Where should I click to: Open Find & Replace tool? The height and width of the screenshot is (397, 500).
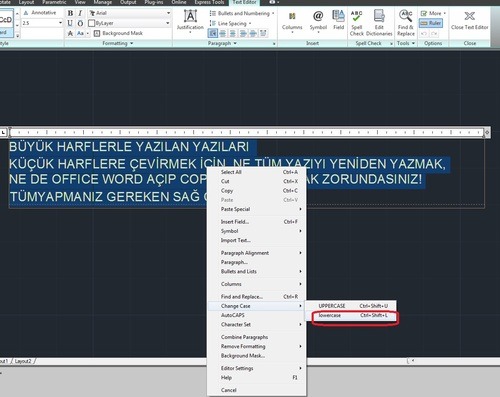pos(406,23)
